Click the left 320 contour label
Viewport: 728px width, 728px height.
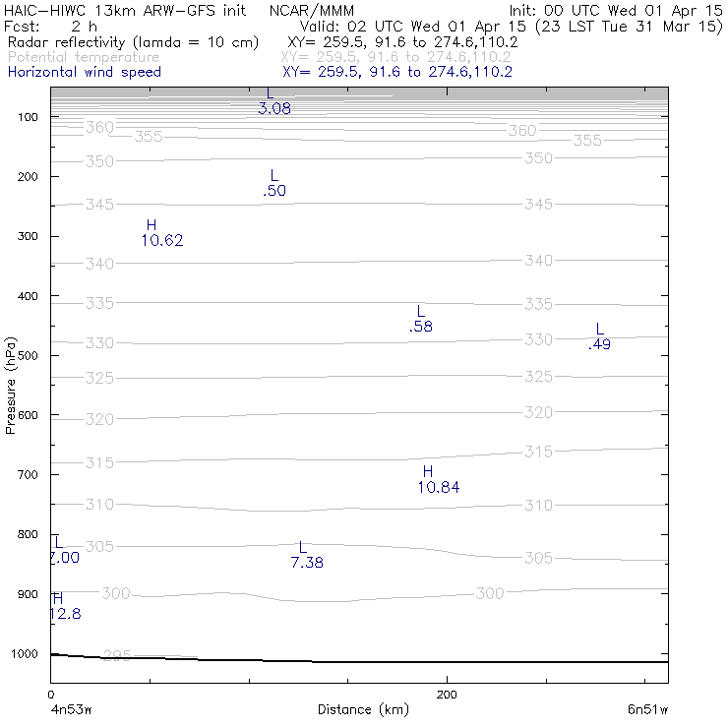click(99, 420)
